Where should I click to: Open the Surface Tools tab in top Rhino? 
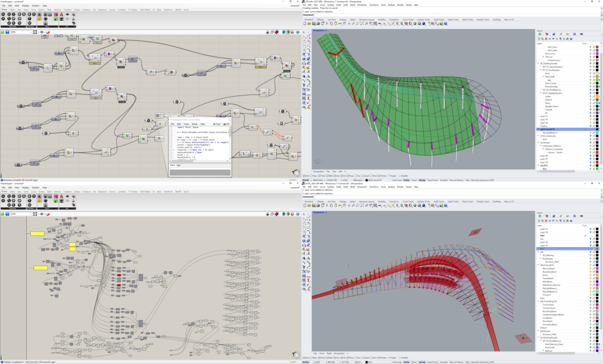[423, 20]
